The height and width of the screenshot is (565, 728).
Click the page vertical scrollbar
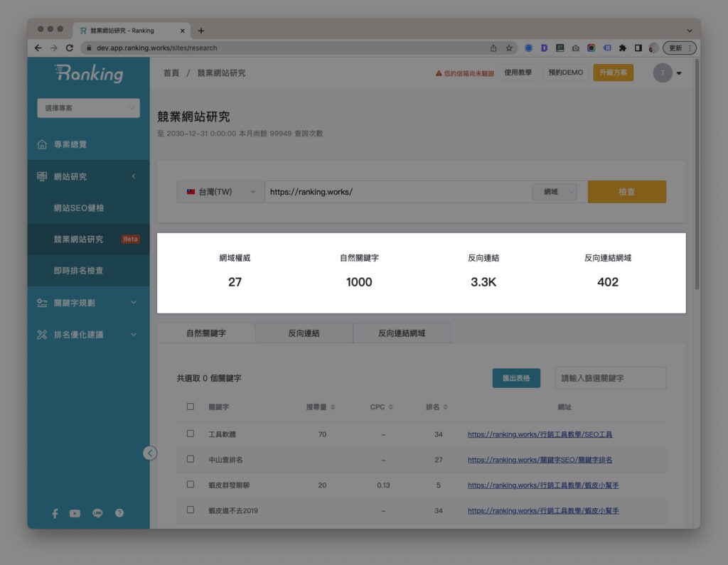(697, 174)
